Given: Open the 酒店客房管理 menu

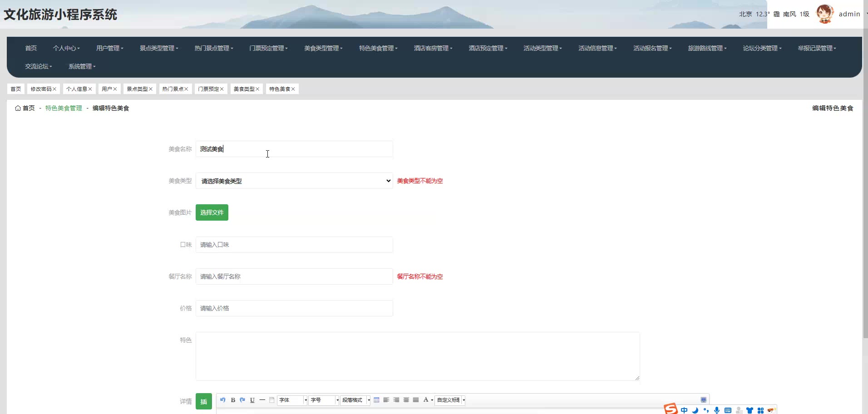Looking at the screenshot, I should (x=433, y=48).
